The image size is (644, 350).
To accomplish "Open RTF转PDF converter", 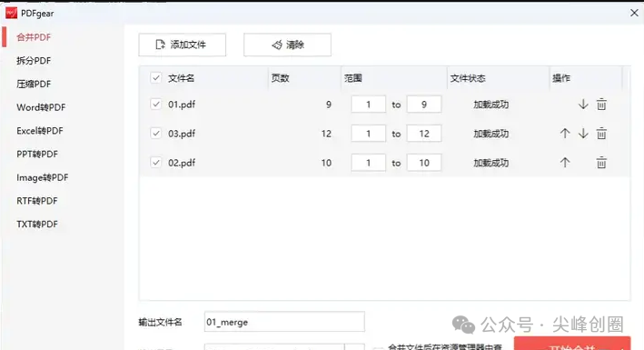I will [37, 201].
